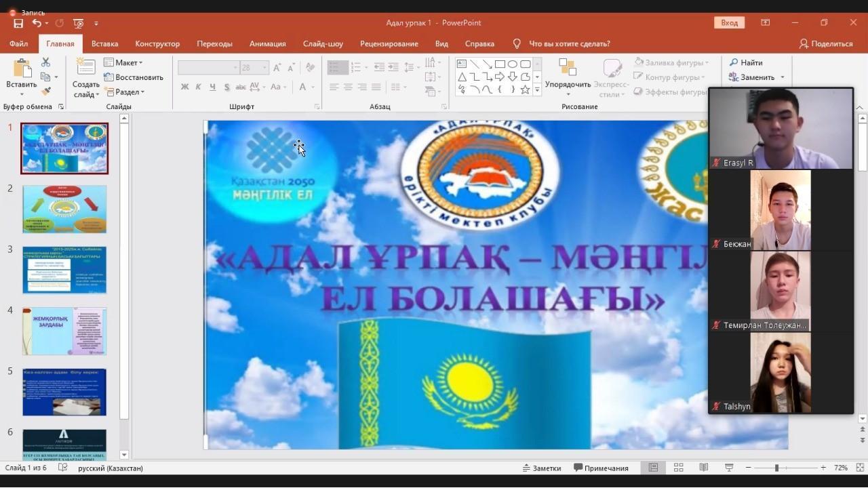868x488 pixels.
Task: Toggle bulleted list button
Action: [x=338, y=68]
